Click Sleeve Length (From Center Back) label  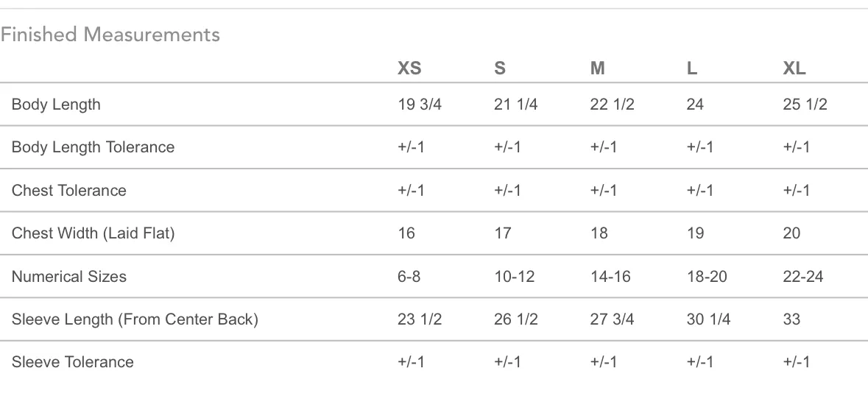click(135, 319)
